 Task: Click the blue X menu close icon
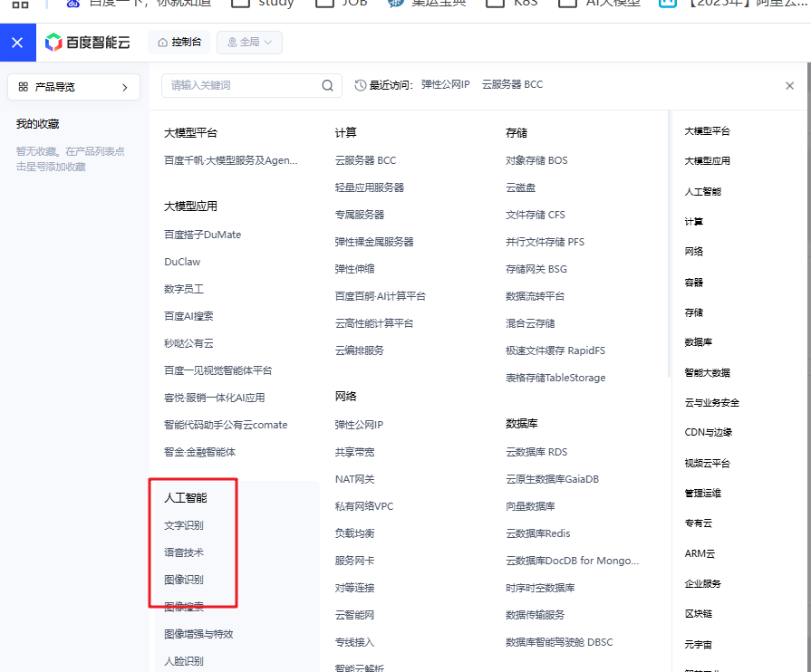(x=17, y=43)
